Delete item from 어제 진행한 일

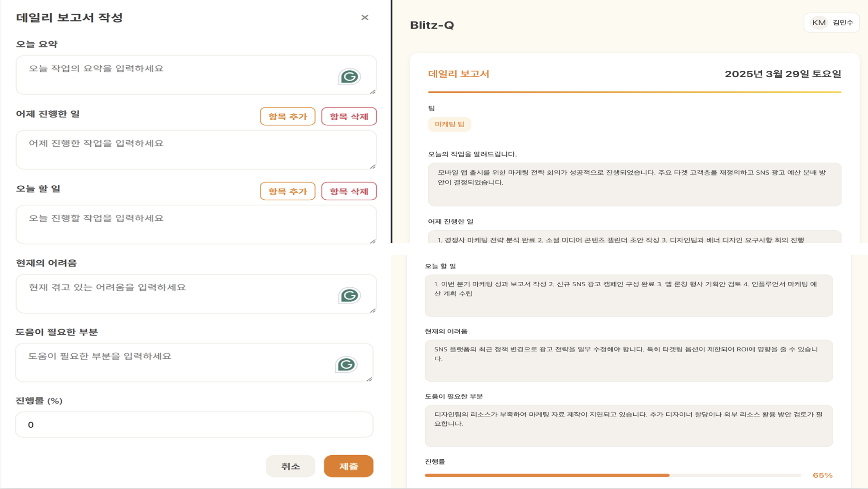(349, 117)
